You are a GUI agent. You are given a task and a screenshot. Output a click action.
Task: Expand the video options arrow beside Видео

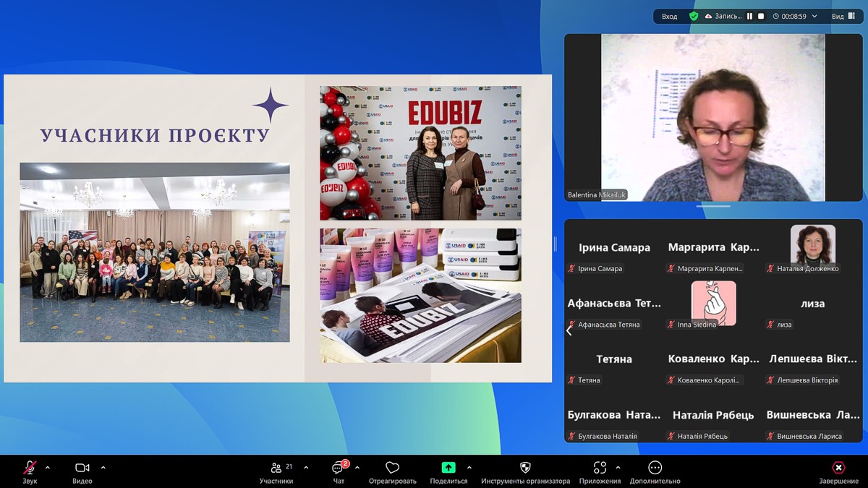click(x=103, y=468)
